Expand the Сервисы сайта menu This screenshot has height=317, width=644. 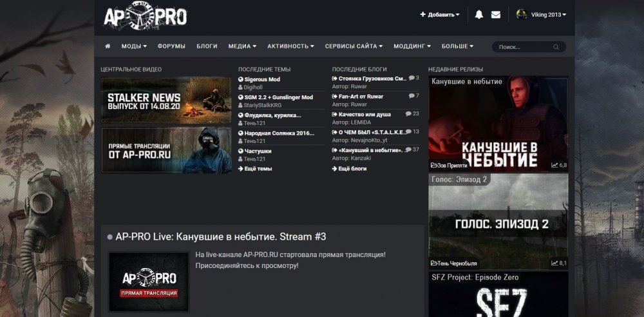(354, 46)
